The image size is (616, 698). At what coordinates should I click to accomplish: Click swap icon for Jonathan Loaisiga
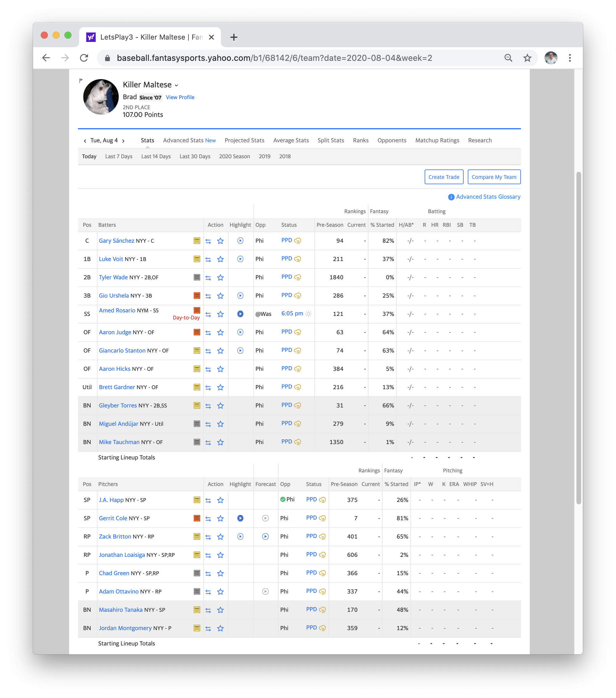tap(208, 555)
